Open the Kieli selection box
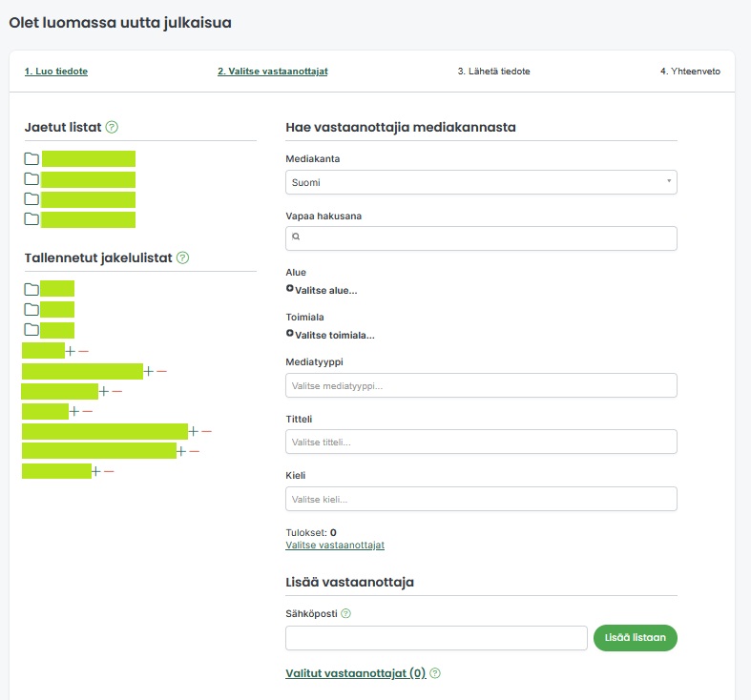This screenshot has height=700, width=751. pyautogui.click(x=481, y=499)
